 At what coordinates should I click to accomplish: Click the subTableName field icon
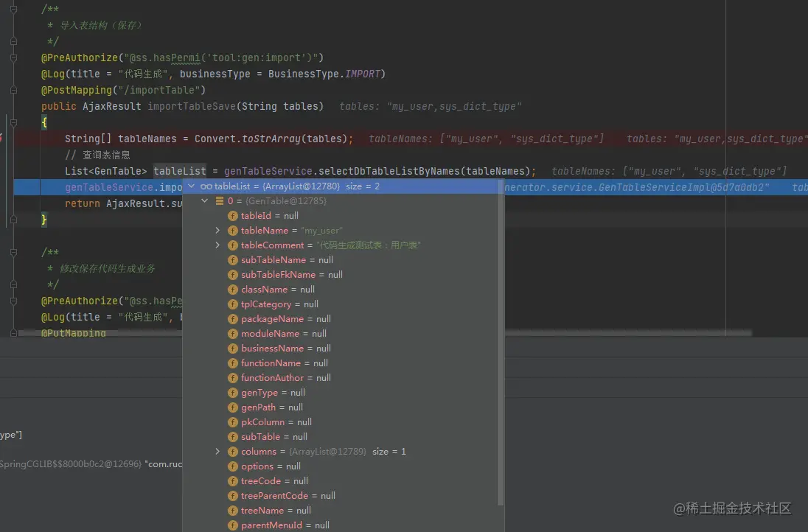coord(233,260)
